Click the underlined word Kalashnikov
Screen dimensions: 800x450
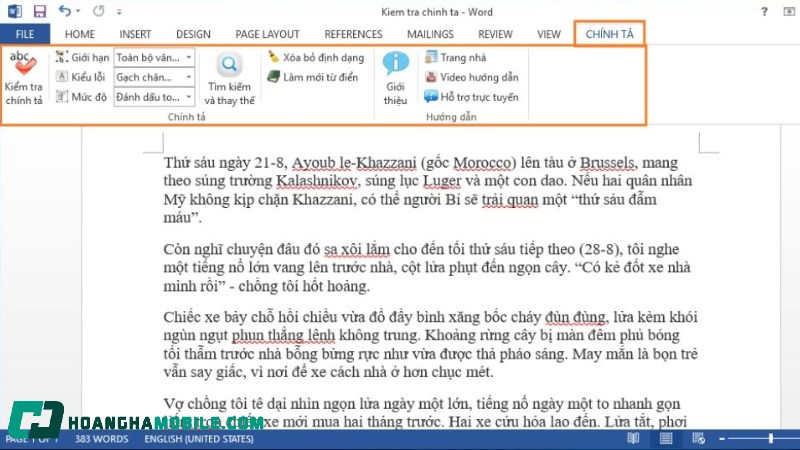coord(316,181)
